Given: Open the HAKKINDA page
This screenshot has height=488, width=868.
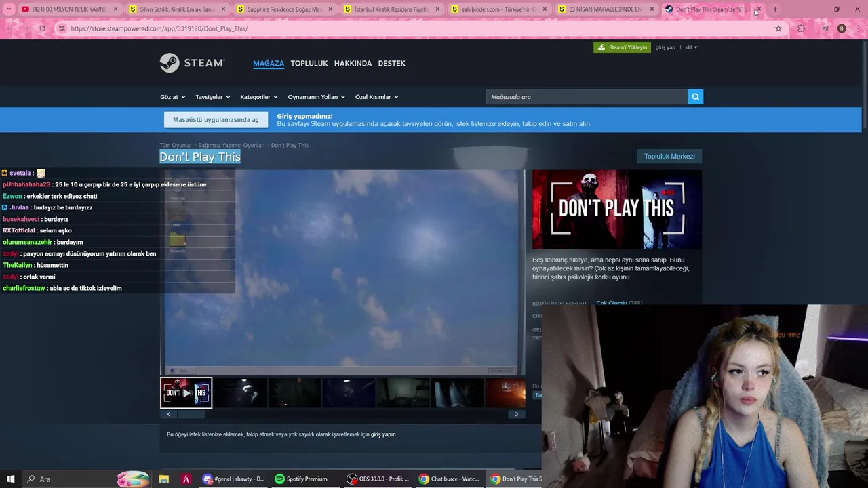Looking at the screenshot, I should [353, 63].
